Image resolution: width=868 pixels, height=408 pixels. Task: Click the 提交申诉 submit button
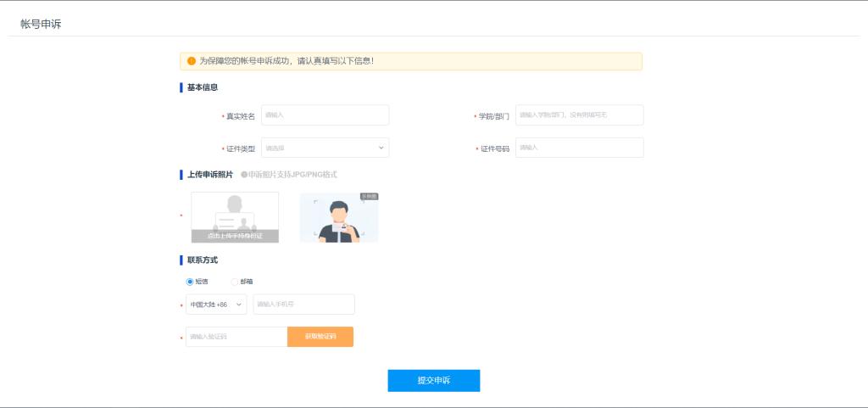click(434, 381)
